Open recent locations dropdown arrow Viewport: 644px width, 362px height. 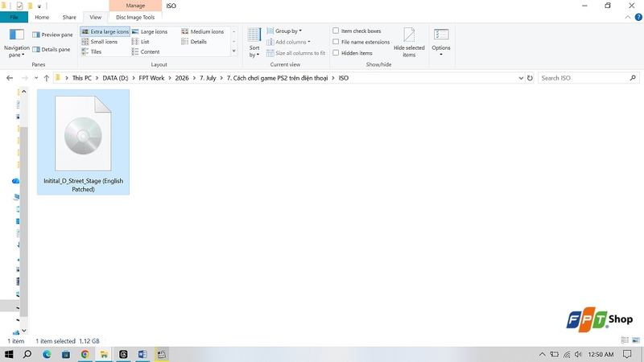(36, 78)
